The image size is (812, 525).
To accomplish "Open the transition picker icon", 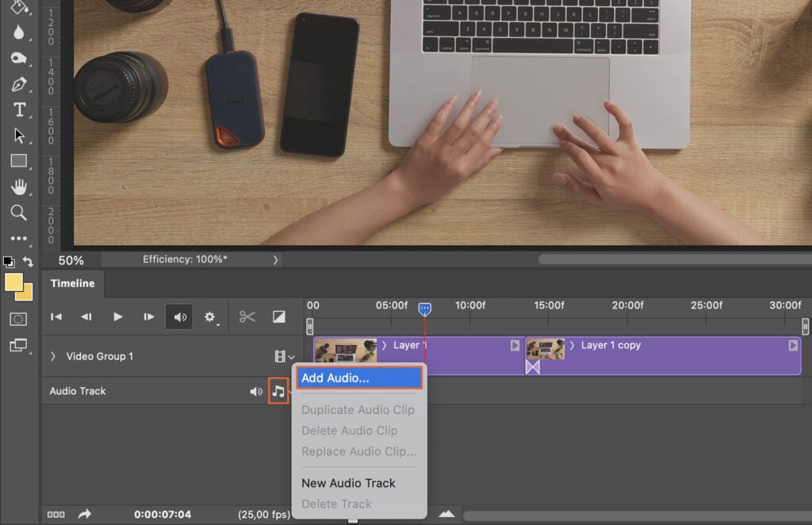I will [278, 316].
